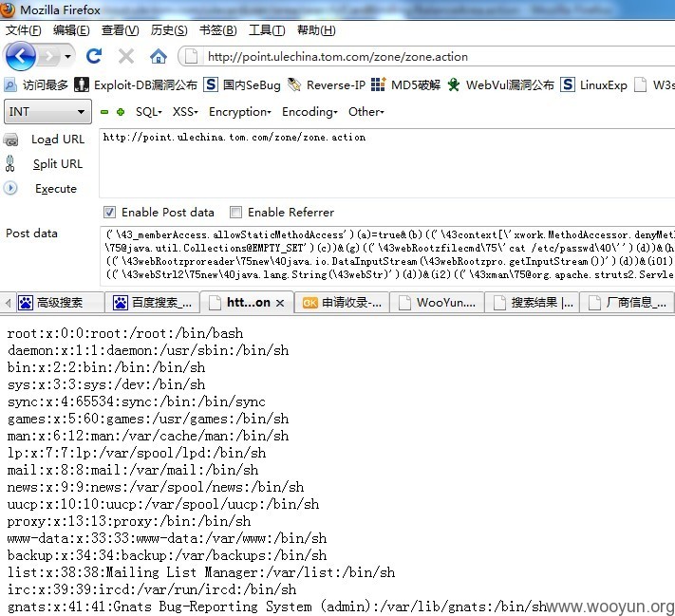The image size is (675, 616).
Task: Click the Load URL button
Action: 58,140
